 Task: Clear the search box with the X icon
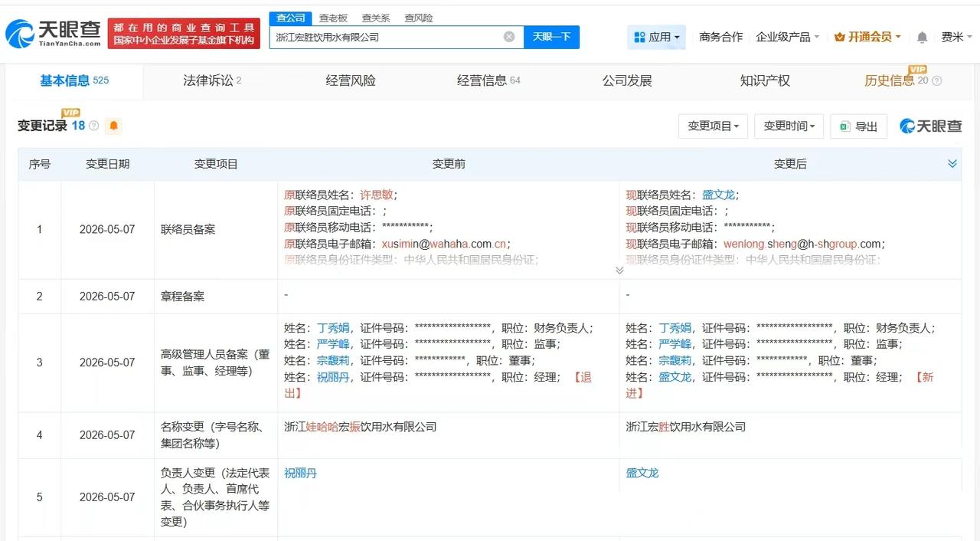tap(509, 37)
